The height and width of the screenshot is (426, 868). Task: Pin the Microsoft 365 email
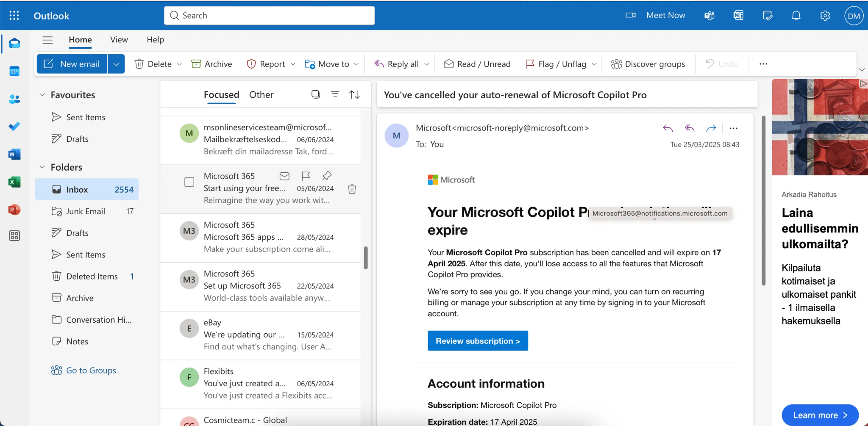pos(325,176)
